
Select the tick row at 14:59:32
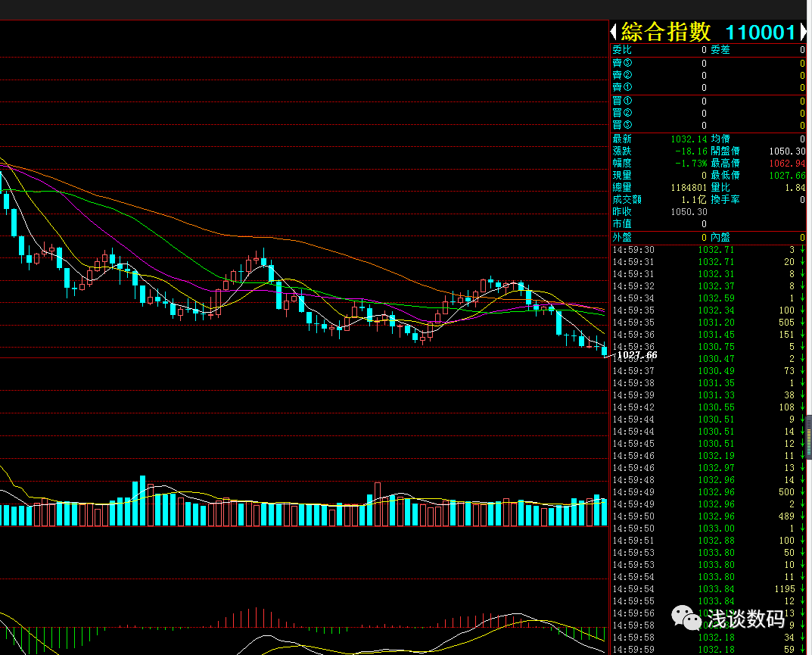[x=708, y=286]
